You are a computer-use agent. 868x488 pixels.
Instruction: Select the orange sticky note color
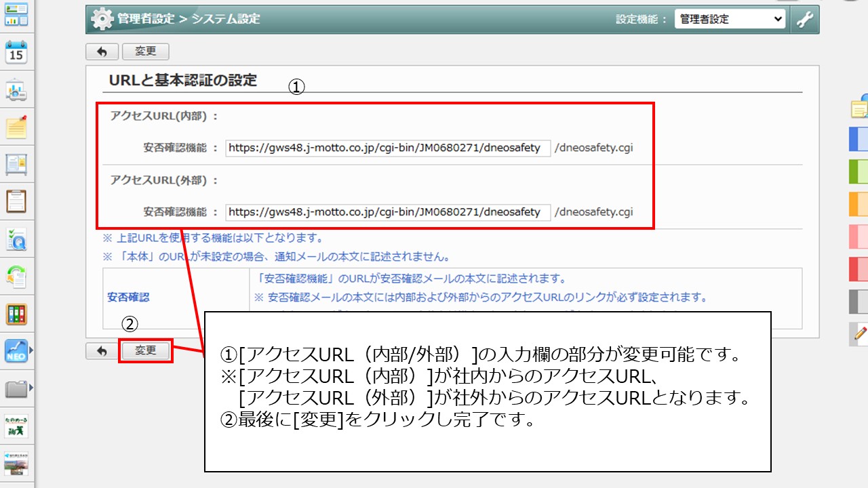point(859,204)
